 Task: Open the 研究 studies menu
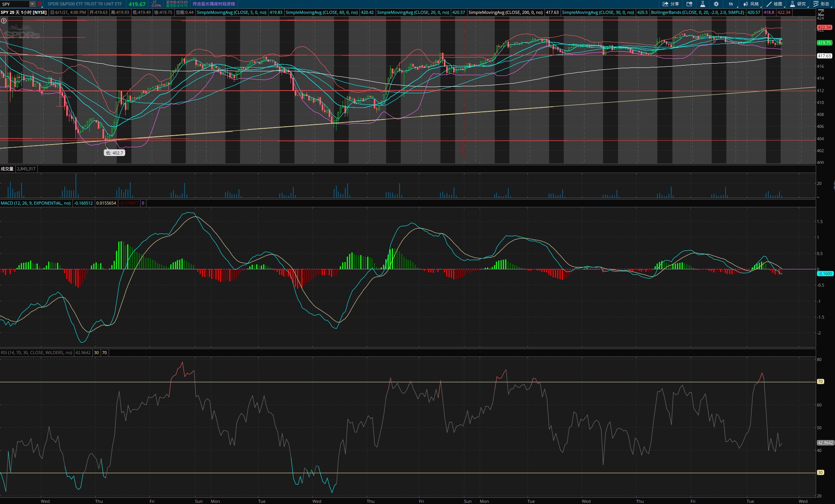click(x=798, y=4)
